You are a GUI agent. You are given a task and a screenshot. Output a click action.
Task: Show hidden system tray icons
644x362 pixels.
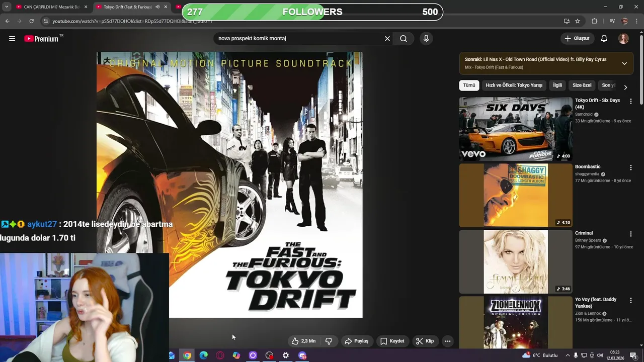(568, 355)
